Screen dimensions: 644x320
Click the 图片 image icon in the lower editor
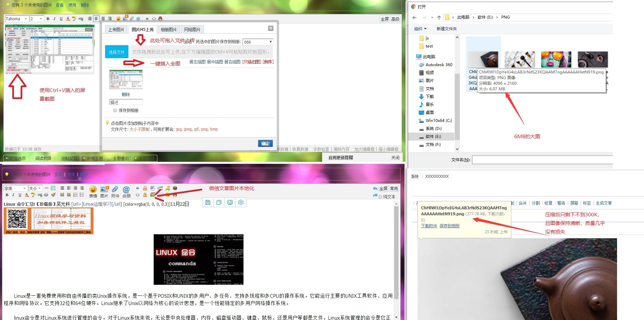tap(104, 191)
